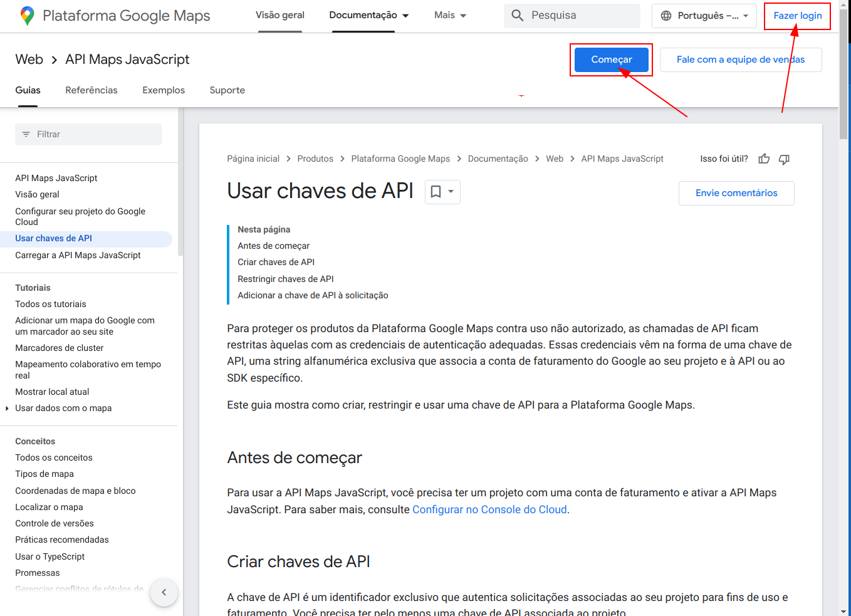Open Adicionar um mapa do Google tutorial
The height and width of the screenshot is (616, 851).
coord(85,326)
